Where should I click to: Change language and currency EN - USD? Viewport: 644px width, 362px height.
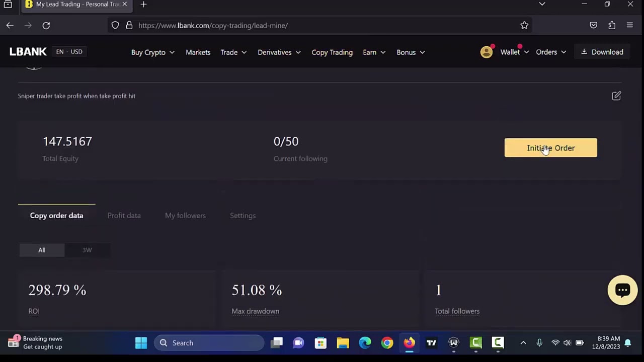pos(69,52)
